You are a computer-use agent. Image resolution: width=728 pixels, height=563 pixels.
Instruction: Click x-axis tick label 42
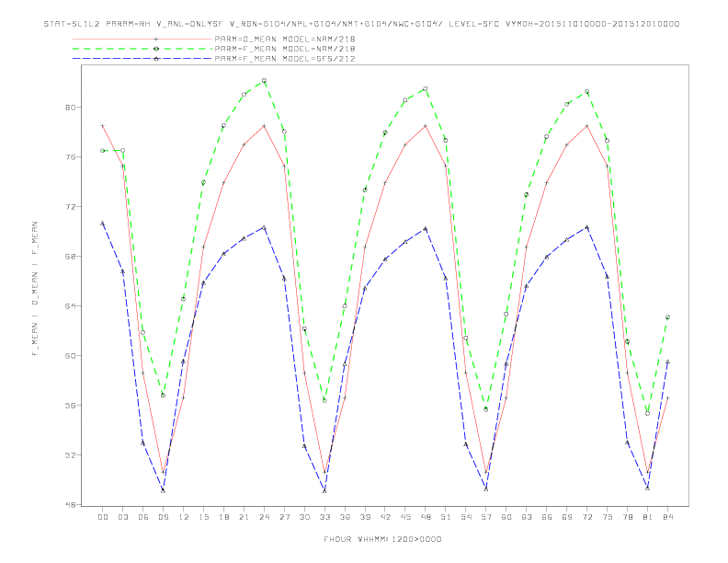385,517
